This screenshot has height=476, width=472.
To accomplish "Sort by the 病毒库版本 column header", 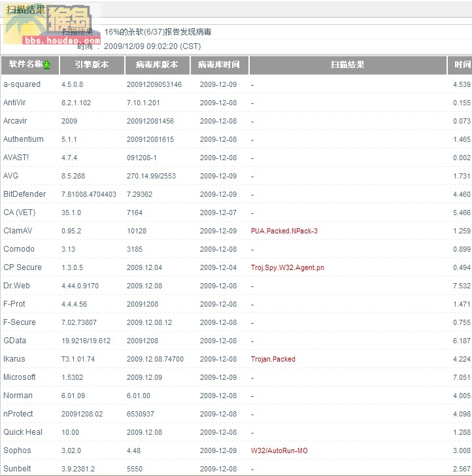I will pyautogui.click(x=157, y=65).
